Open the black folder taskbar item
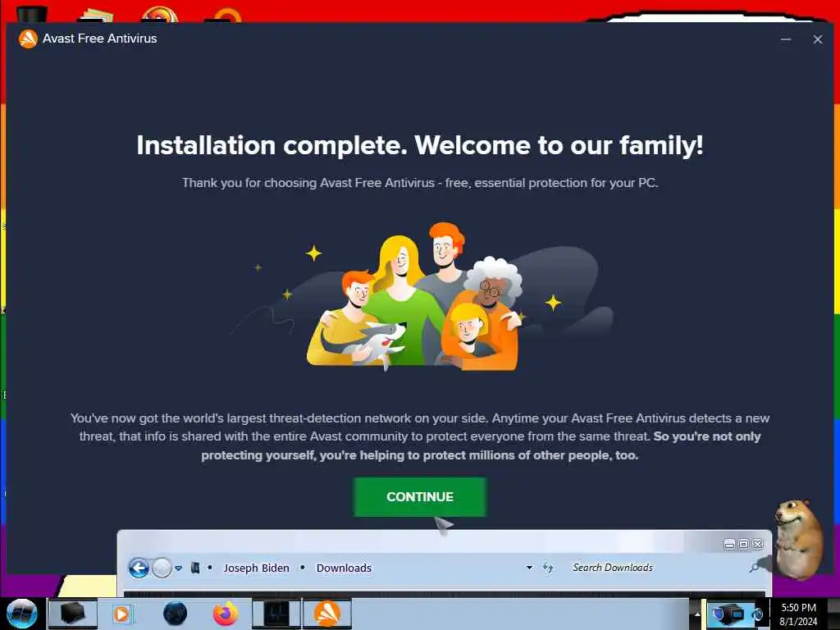Screen dimensions: 840x630 [x=73, y=614]
